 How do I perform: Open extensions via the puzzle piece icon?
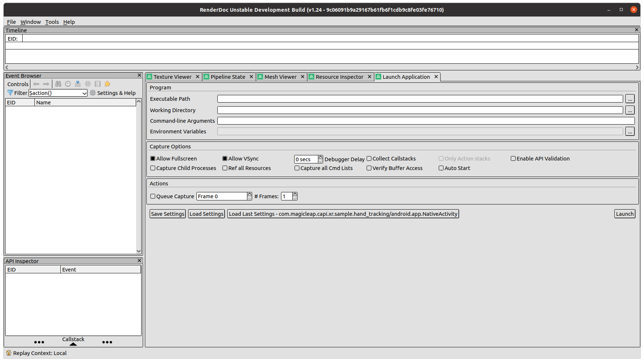(x=107, y=84)
